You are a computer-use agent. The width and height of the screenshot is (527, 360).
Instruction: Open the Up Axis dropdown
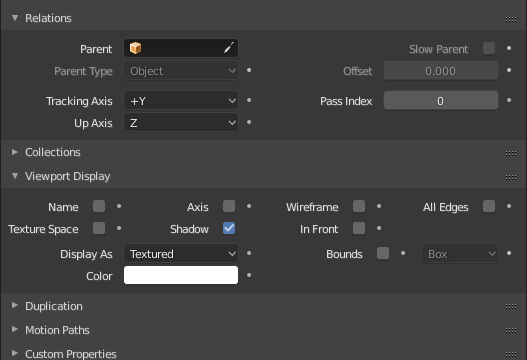(x=181, y=123)
